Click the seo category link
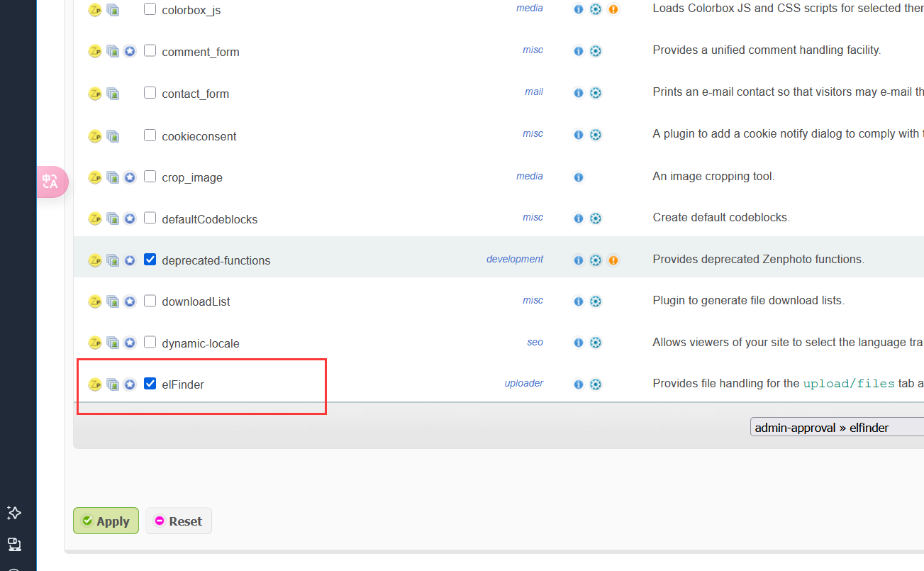The height and width of the screenshot is (571, 924). 535,343
